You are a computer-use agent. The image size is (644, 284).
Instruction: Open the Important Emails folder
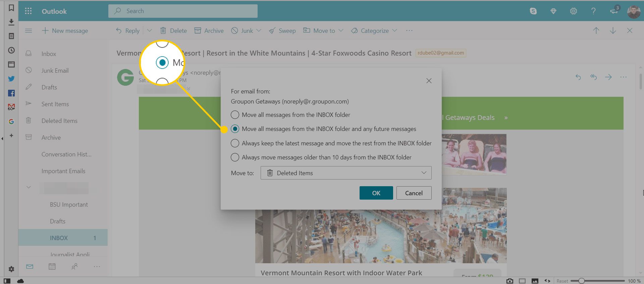point(63,171)
